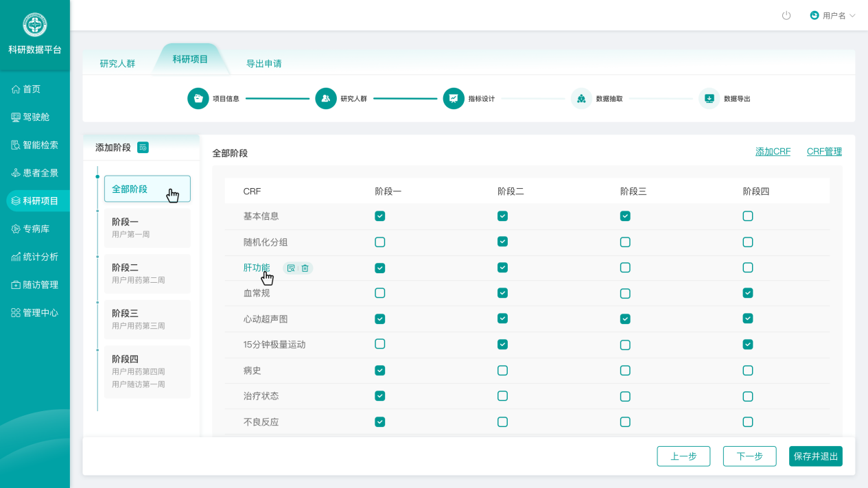Click the 添加CRF link

pyautogui.click(x=773, y=152)
